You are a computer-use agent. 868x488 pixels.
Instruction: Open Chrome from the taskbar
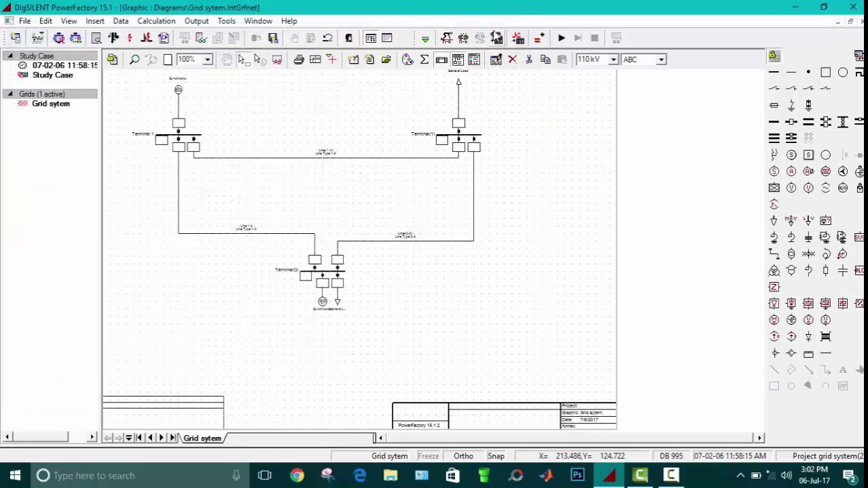[x=297, y=475]
